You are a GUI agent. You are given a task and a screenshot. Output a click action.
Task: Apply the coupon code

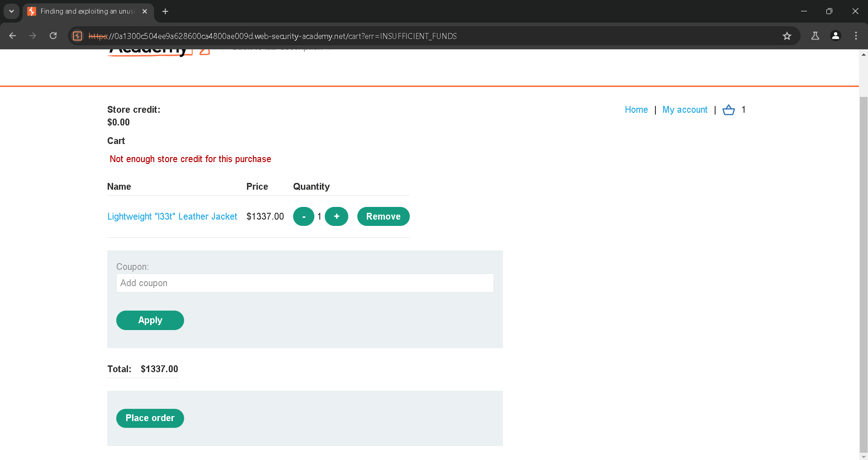point(150,320)
